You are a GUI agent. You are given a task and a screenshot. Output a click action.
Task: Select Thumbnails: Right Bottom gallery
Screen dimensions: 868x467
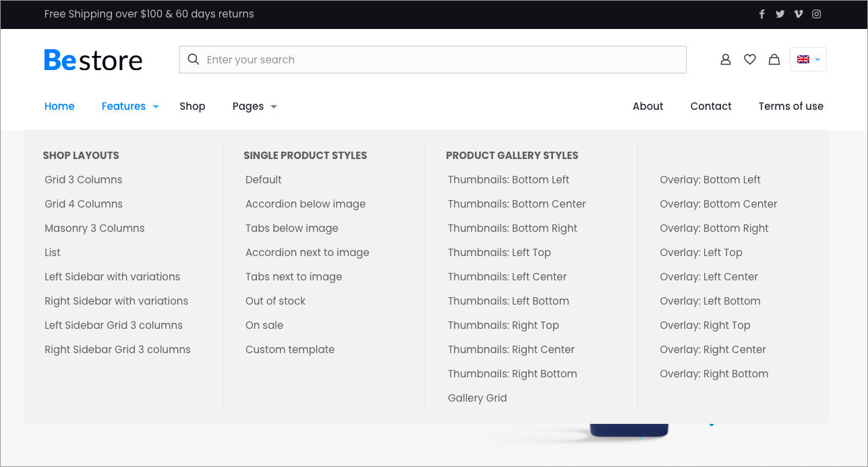tap(513, 373)
